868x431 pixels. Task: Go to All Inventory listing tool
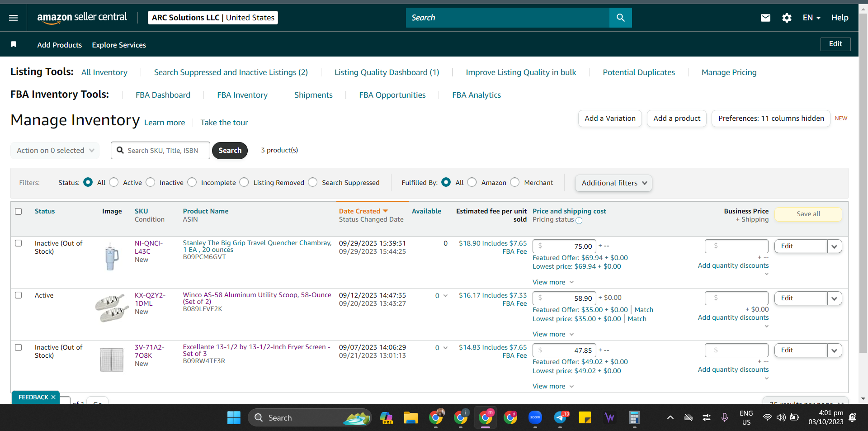104,72
